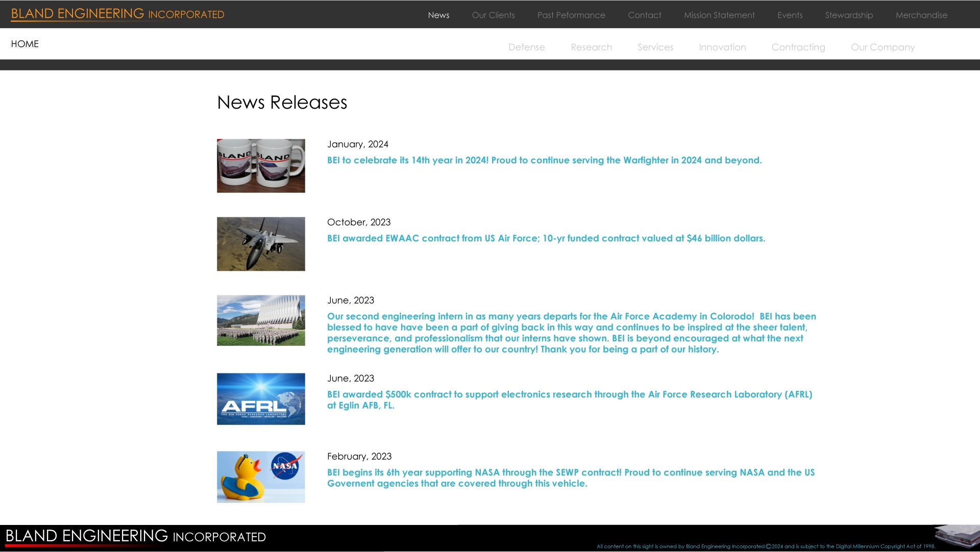Viewport: 980px width, 552px height.
Task: Open the Merchandise page
Action: 921,15
